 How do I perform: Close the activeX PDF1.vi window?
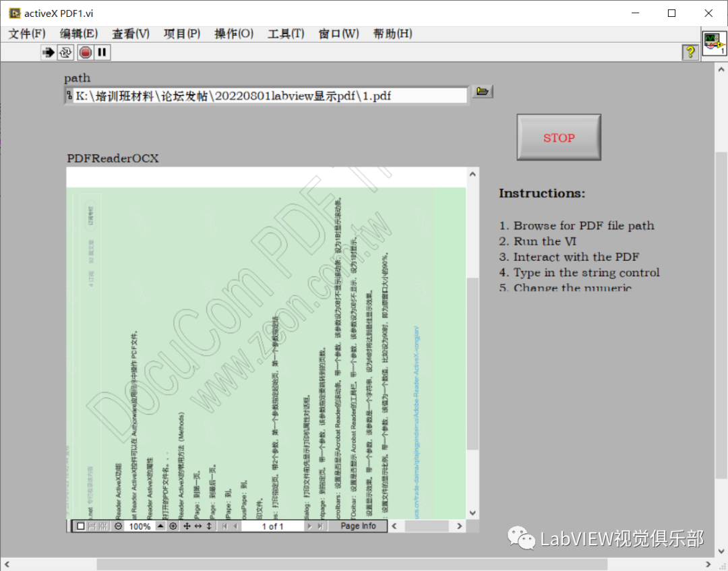pos(708,13)
